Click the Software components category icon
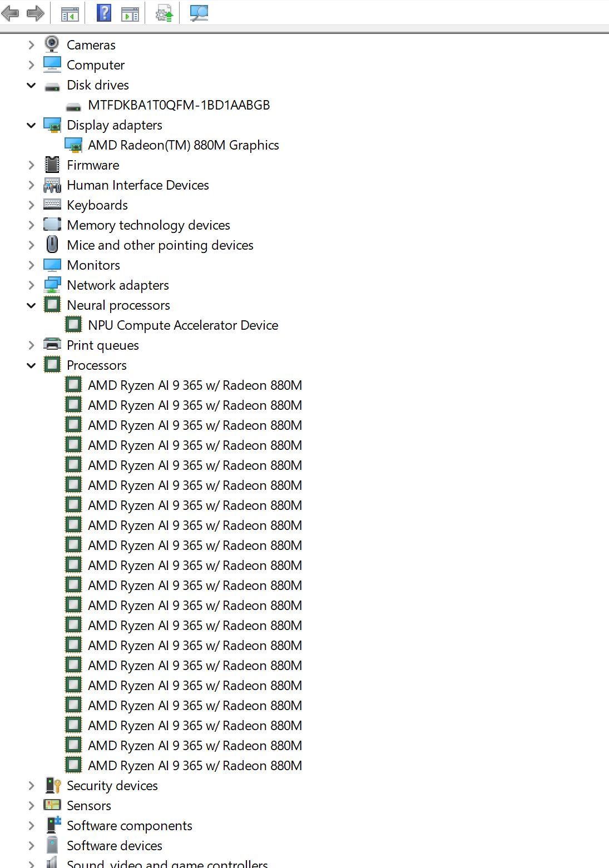The width and height of the screenshot is (609, 868). point(53,825)
